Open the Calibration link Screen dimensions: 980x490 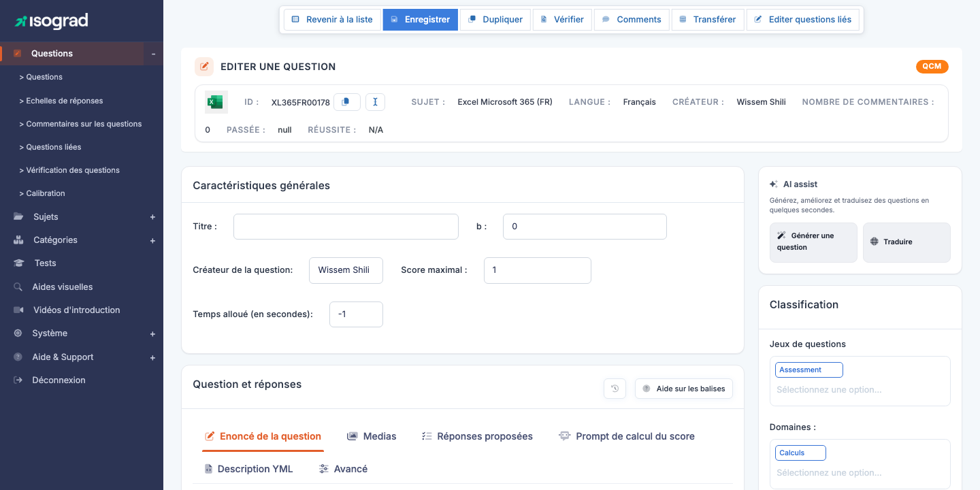click(x=42, y=193)
